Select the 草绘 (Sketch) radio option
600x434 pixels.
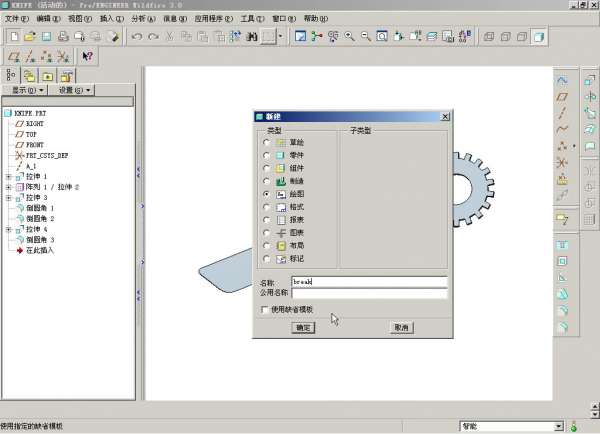(266, 142)
